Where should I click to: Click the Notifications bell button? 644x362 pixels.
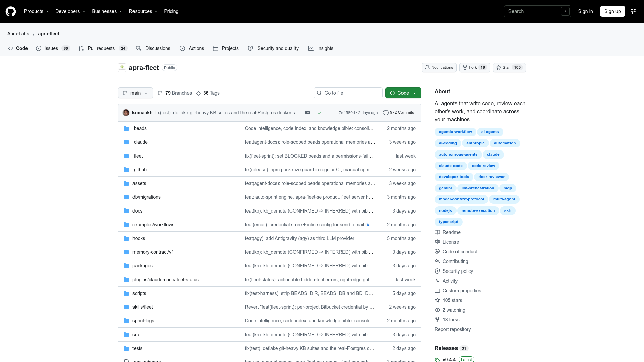pyautogui.click(x=439, y=68)
